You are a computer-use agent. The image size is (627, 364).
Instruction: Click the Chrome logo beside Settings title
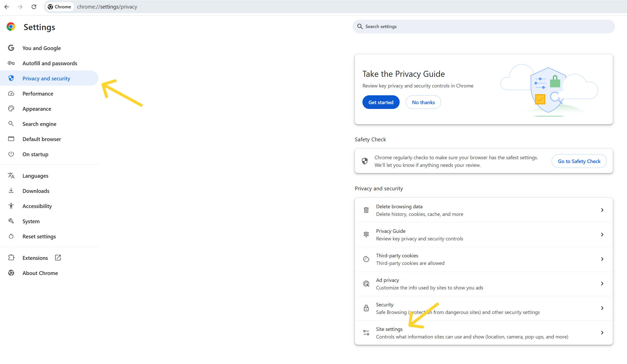(x=11, y=27)
